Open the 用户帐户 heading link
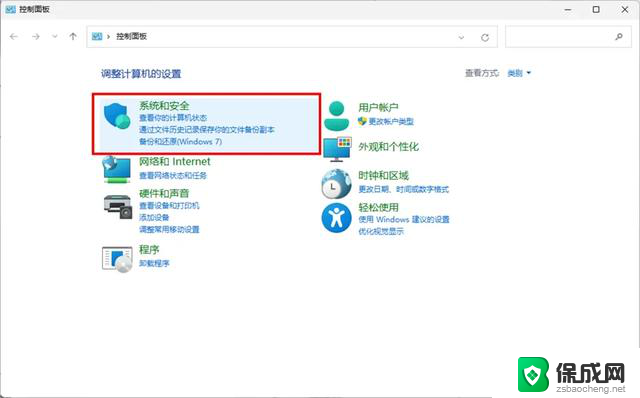Viewport: 640px width, 398px height. coord(378,107)
